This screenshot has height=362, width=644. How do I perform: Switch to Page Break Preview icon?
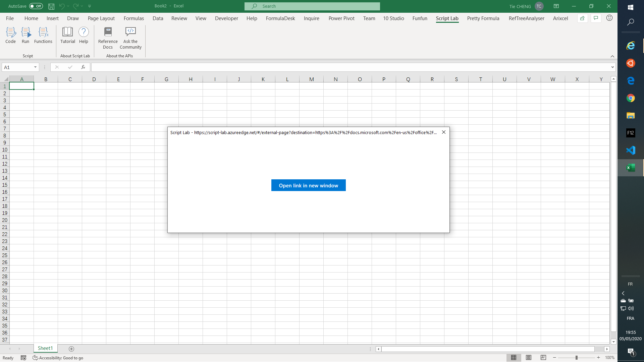tap(543, 358)
